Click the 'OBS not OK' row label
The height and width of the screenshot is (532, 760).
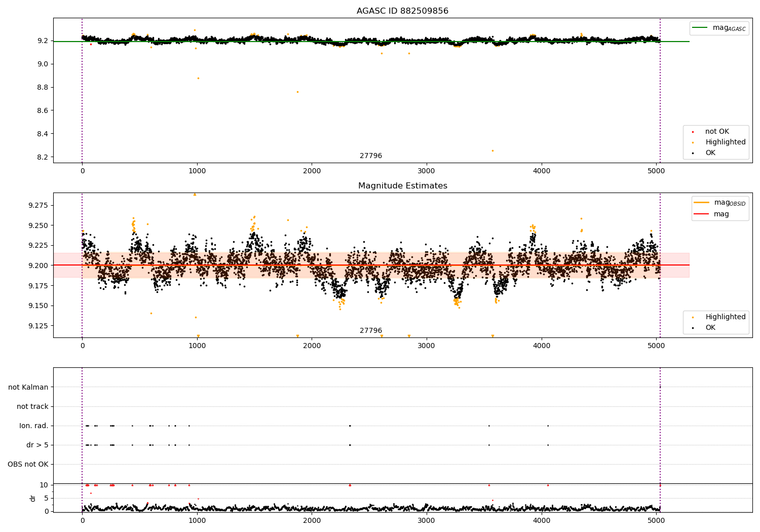click(28, 465)
